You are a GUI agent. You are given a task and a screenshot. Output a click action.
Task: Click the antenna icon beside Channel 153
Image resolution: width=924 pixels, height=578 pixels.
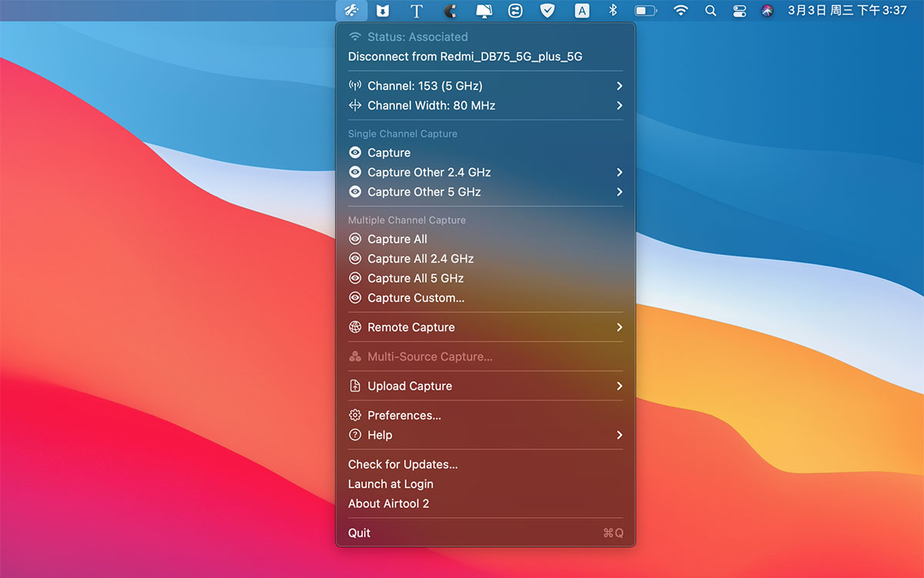(355, 86)
